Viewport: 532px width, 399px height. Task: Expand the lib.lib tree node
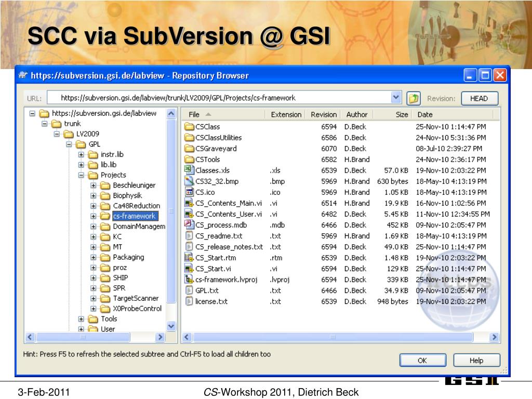(x=81, y=165)
